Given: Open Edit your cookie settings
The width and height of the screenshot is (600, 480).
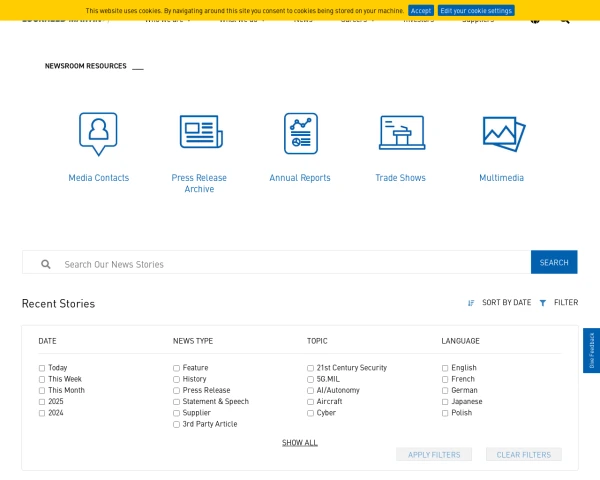Looking at the screenshot, I should [476, 10].
